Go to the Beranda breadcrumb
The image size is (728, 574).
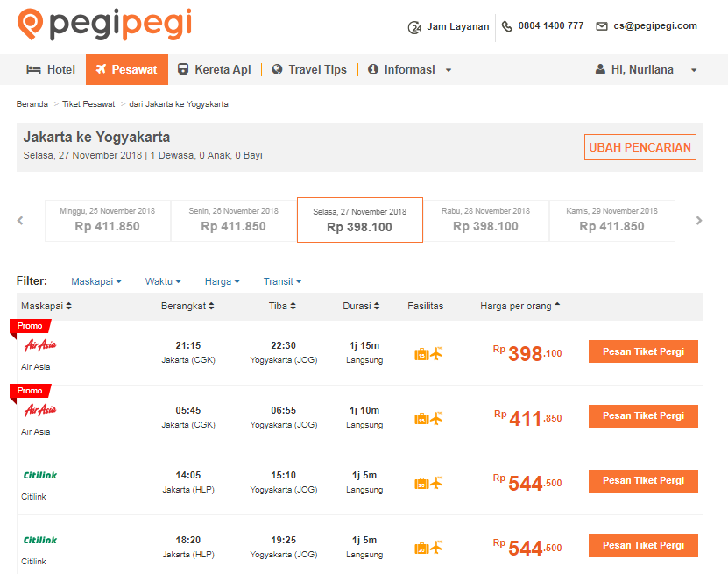[x=32, y=104]
